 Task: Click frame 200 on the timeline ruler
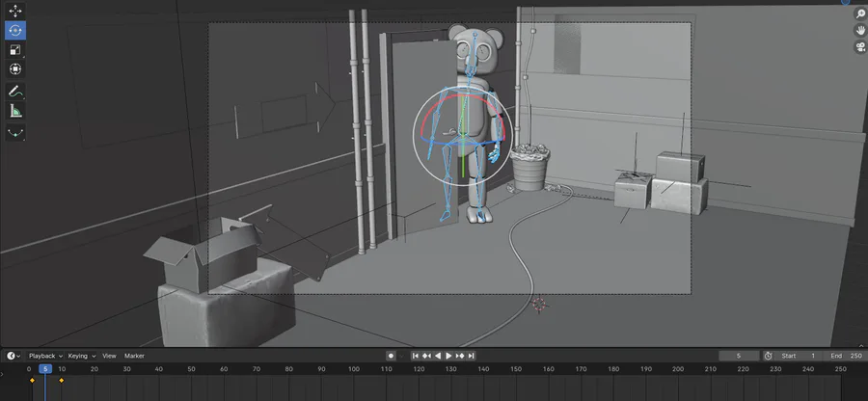pyautogui.click(x=678, y=369)
